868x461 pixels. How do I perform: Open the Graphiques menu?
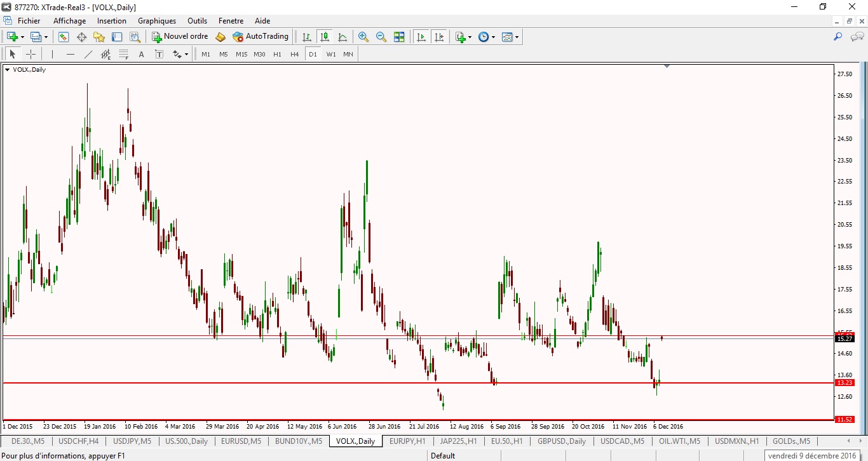(x=157, y=21)
